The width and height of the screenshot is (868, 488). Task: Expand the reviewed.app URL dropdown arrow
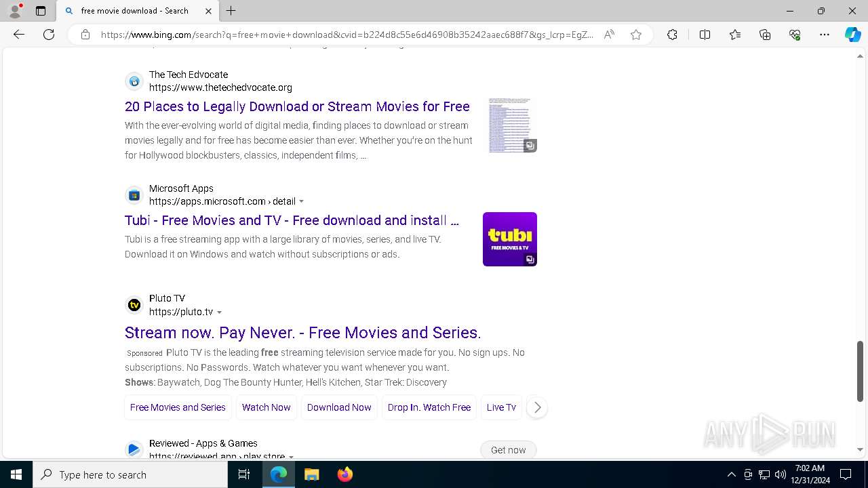[291, 456]
